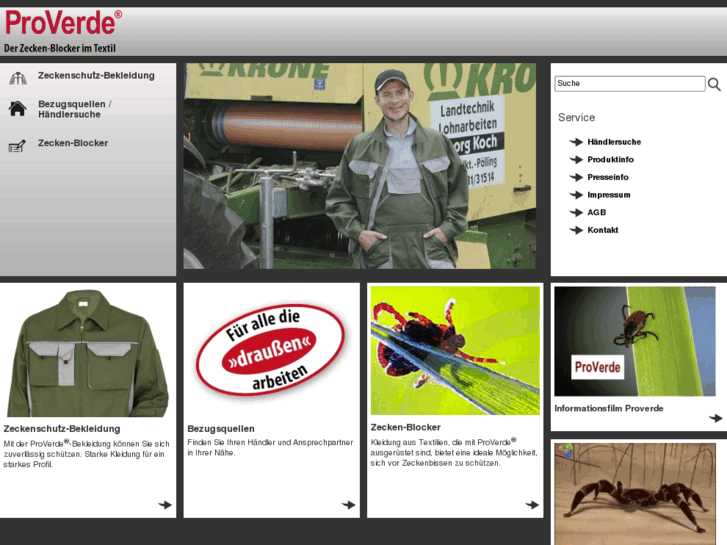Open the Produktinfo service link

610,160
